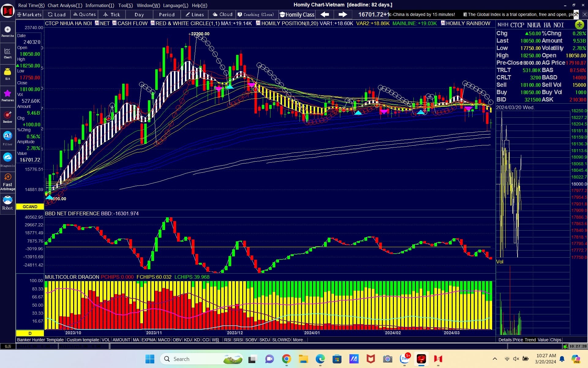Image resolution: width=588 pixels, height=368 pixels.
Task: Open the Information(I) menu
Action: tap(100, 5)
